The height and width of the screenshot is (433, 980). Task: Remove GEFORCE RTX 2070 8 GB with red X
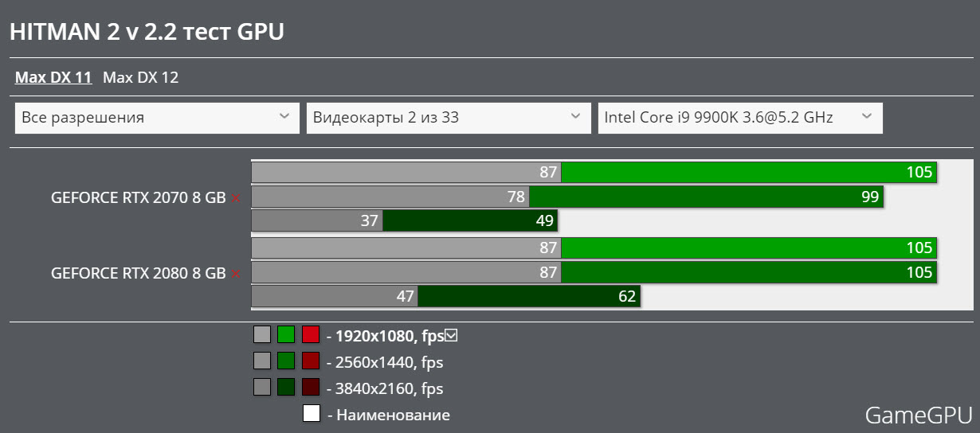(x=236, y=198)
